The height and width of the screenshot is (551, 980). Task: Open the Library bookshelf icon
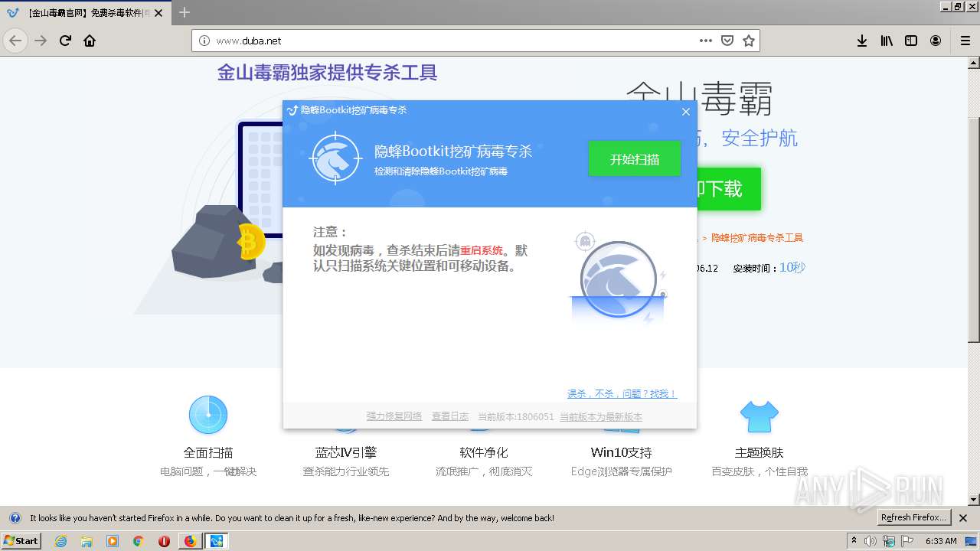887,41
